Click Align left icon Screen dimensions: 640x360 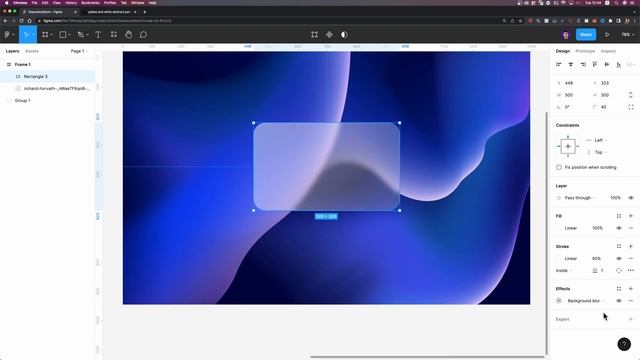559,64
